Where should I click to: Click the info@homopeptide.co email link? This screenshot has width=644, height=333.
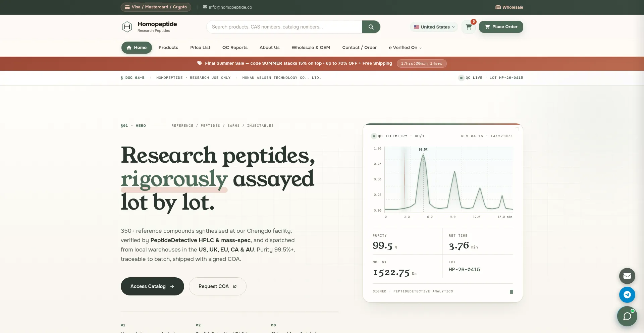tap(230, 7)
